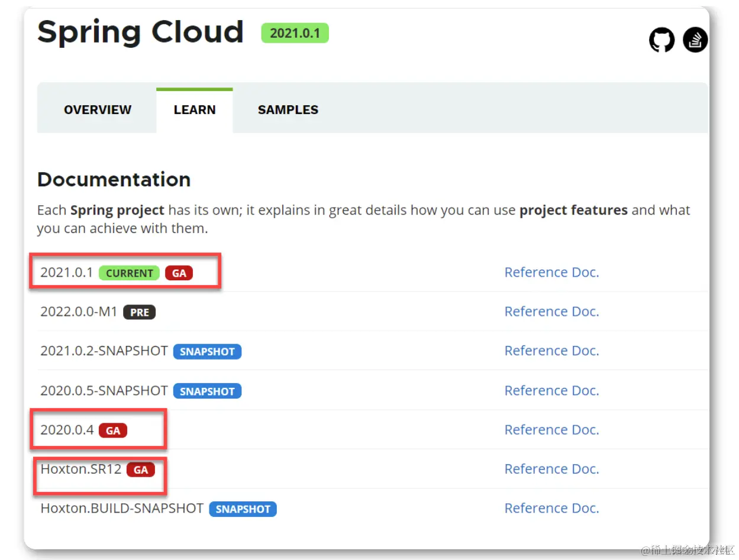Open the Stack Overflow icon
Image resolution: width=739 pixels, height=560 pixels.
(695, 40)
